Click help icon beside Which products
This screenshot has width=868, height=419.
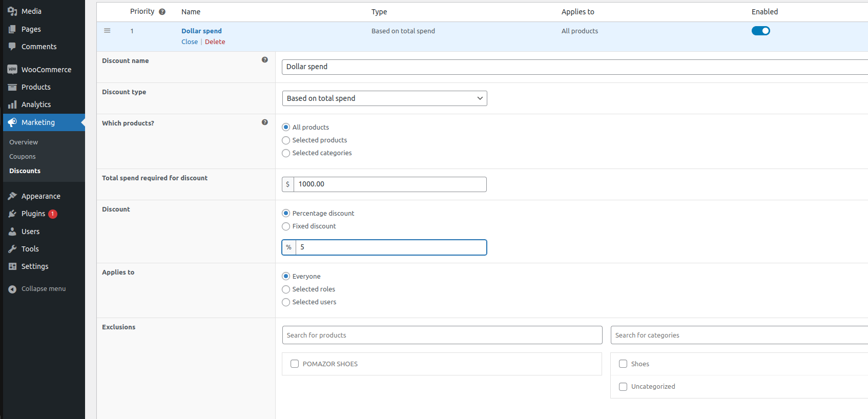264,122
